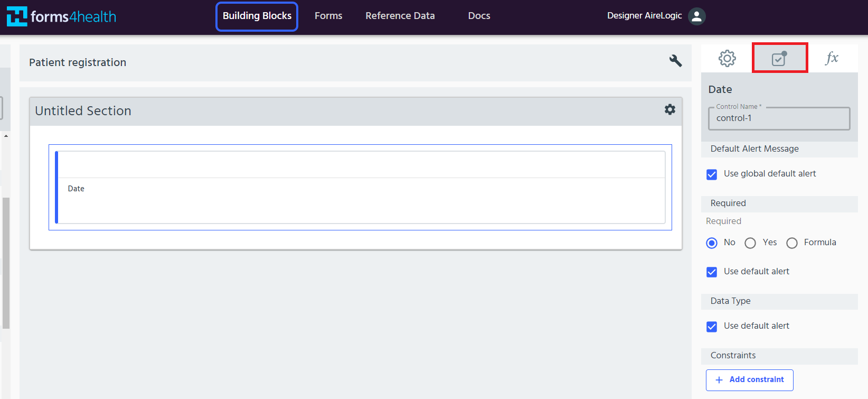Click the Designer AireLogic user name

coord(644,16)
